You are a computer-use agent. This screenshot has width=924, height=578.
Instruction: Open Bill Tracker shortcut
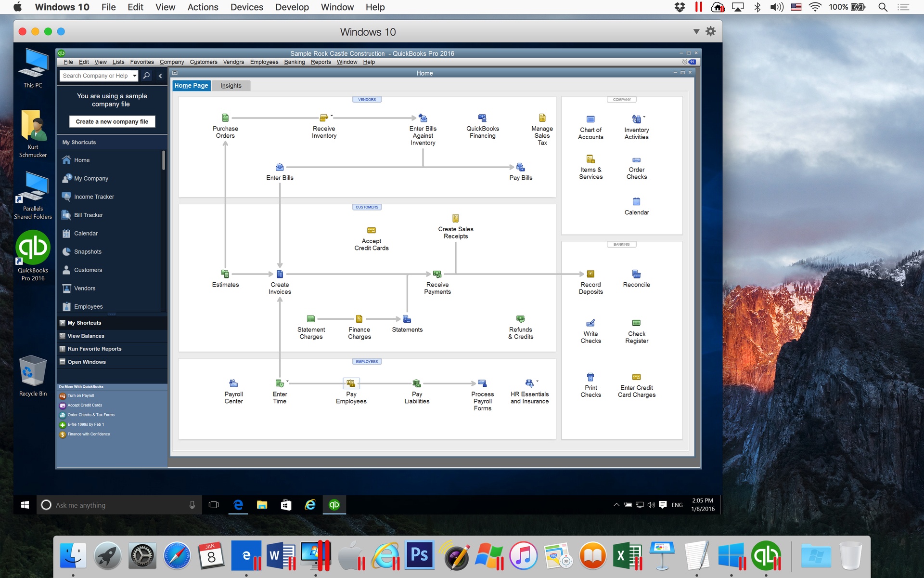[x=88, y=215]
